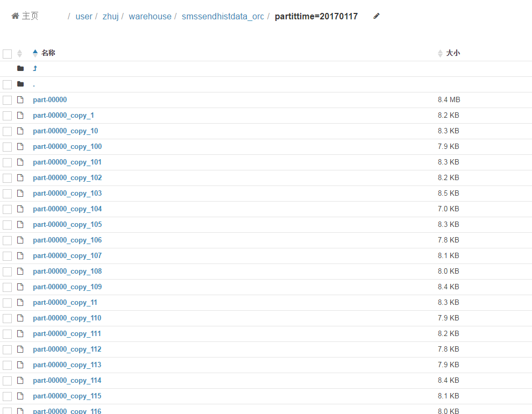
Task: Open file part-00000_copy_111
Action: point(67,334)
